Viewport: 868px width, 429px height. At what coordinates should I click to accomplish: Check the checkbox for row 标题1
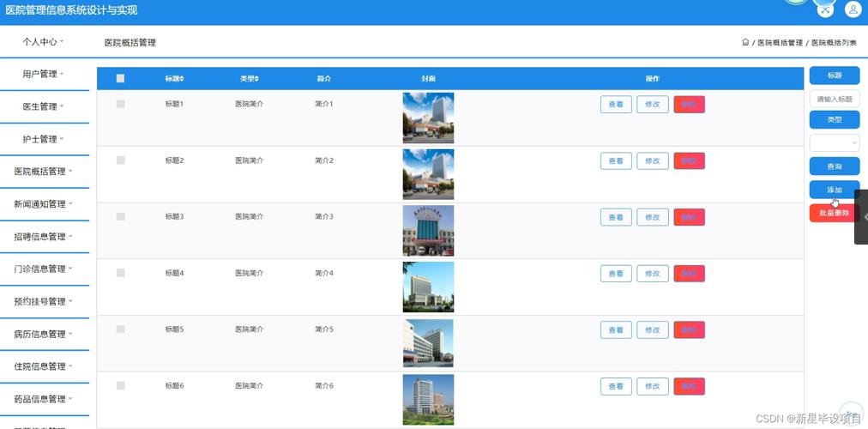click(x=121, y=104)
